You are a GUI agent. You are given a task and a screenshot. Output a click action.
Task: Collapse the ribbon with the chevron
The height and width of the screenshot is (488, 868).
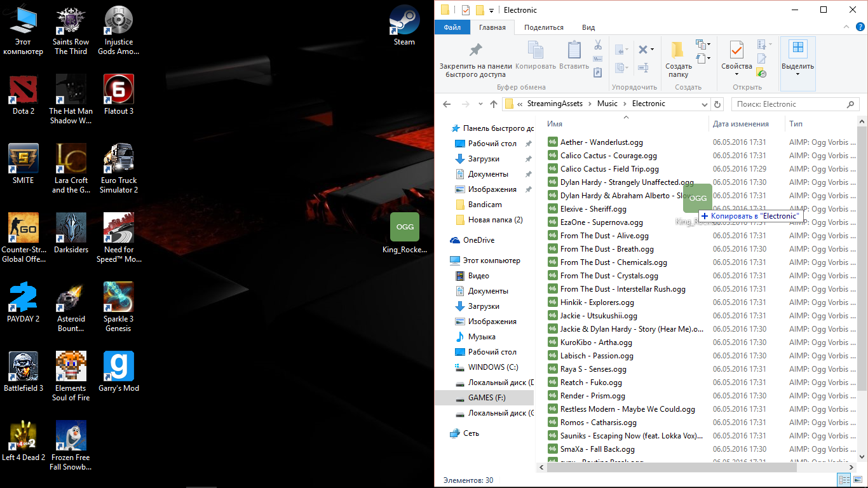(x=846, y=27)
